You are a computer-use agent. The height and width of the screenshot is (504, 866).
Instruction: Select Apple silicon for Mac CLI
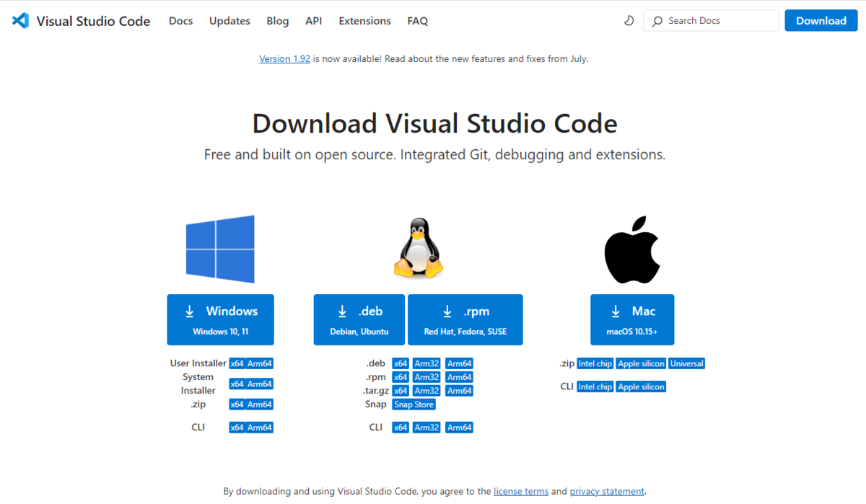tap(642, 387)
